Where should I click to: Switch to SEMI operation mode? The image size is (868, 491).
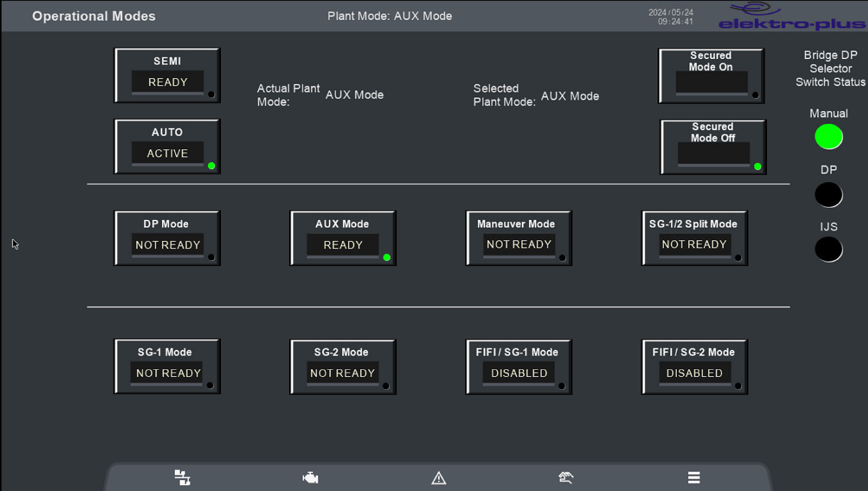tap(167, 76)
